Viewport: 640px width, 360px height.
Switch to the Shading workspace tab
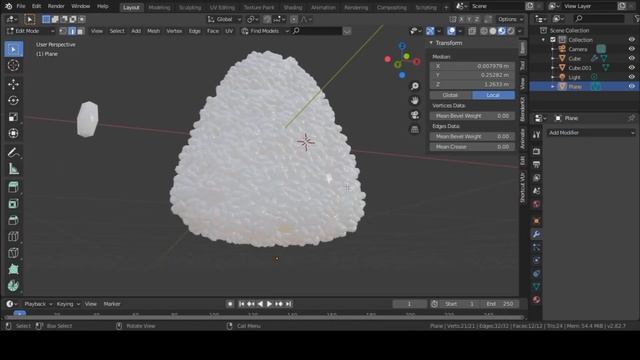point(293,7)
